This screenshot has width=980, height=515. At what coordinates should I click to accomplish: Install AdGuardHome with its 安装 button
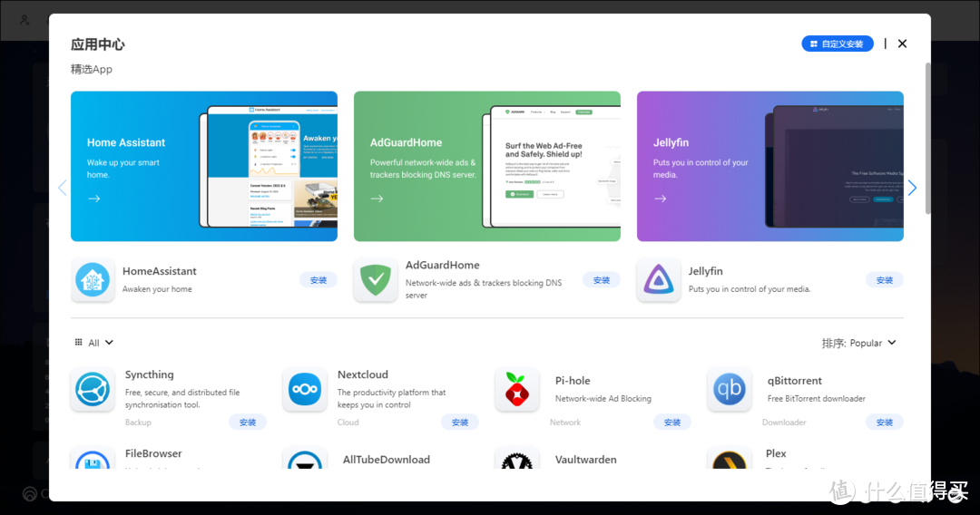602,280
